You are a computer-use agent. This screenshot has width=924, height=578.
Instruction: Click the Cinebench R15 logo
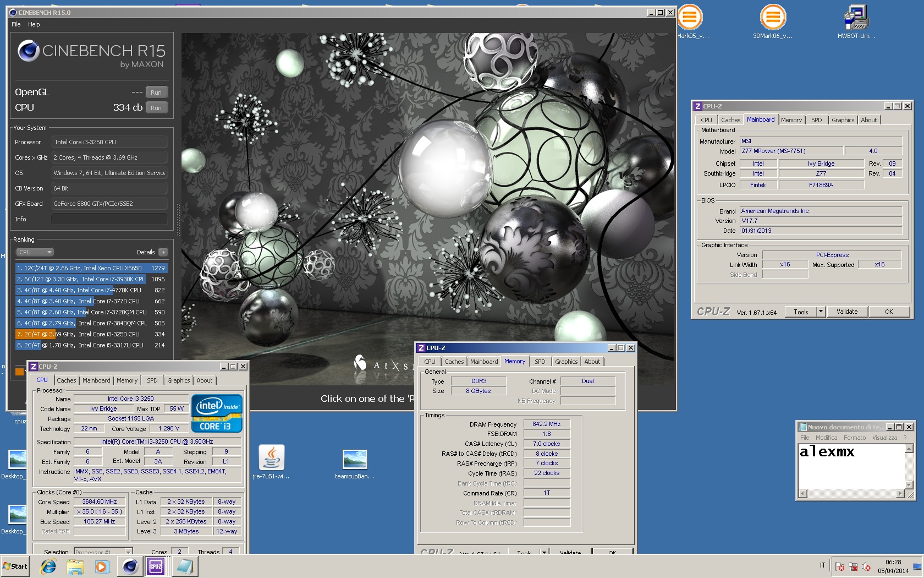pos(91,54)
